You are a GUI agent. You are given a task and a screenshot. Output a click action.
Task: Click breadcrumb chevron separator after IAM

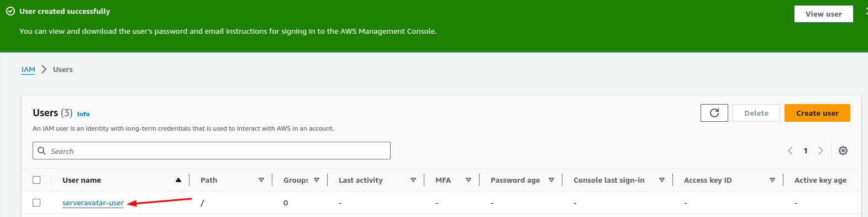pos(44,69)
